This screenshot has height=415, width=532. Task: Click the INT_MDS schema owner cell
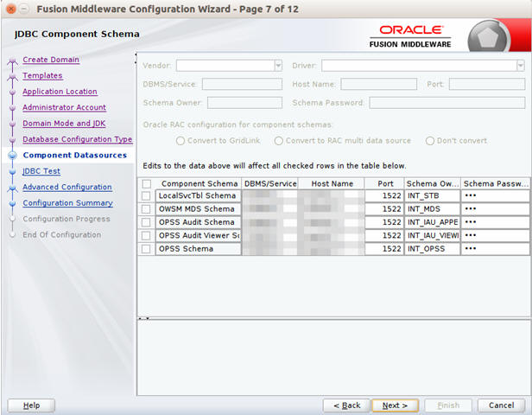click(432, 209)
